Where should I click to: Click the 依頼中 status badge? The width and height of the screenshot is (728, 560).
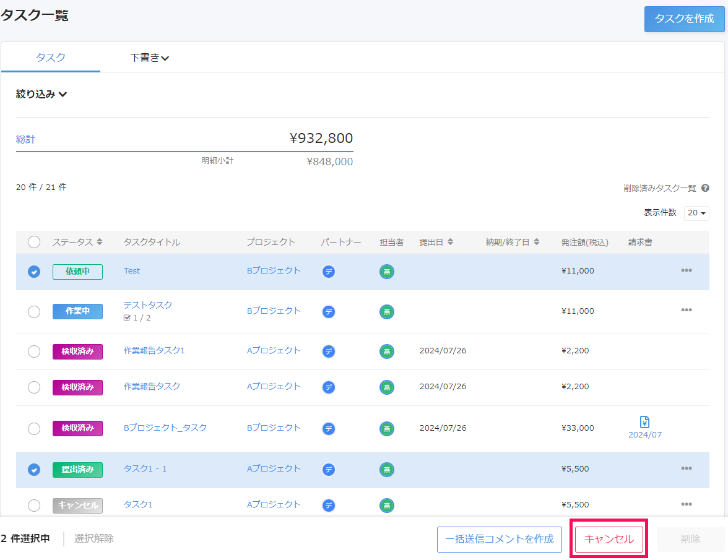(x=77, y=272)
